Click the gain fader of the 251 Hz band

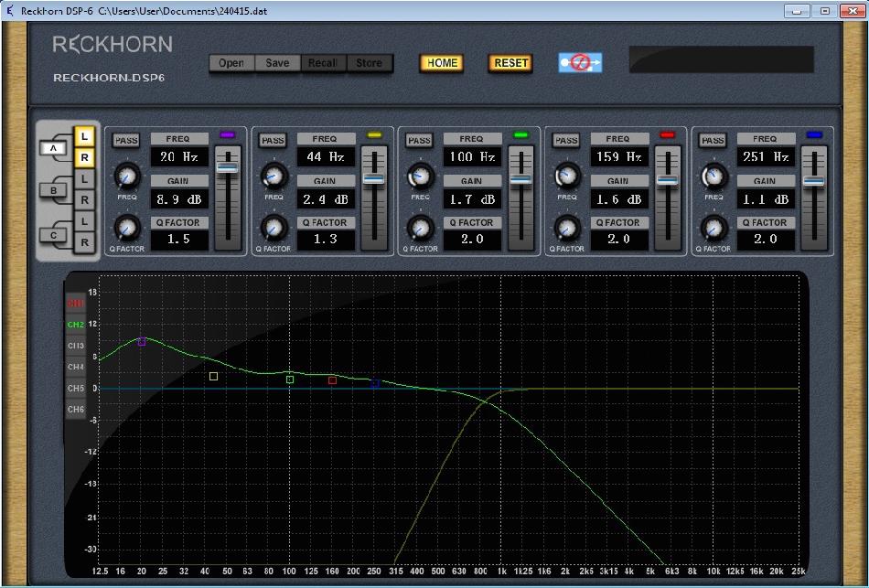pyautogui.click(x=813, y=181)
